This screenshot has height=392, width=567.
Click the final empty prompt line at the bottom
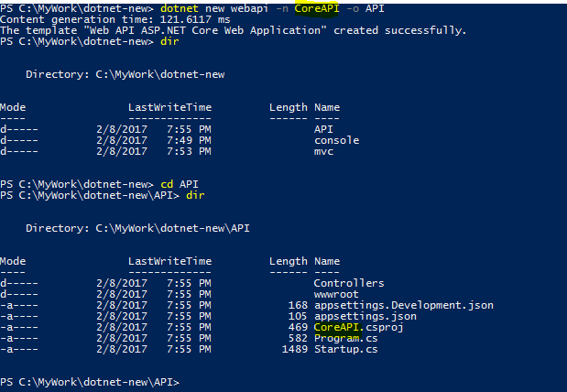[x=92, y=382]
